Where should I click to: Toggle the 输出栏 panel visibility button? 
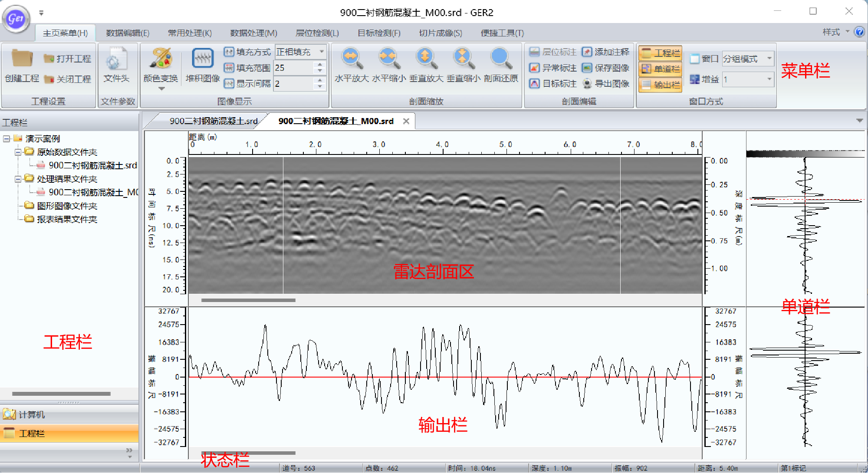pos(660,85)
